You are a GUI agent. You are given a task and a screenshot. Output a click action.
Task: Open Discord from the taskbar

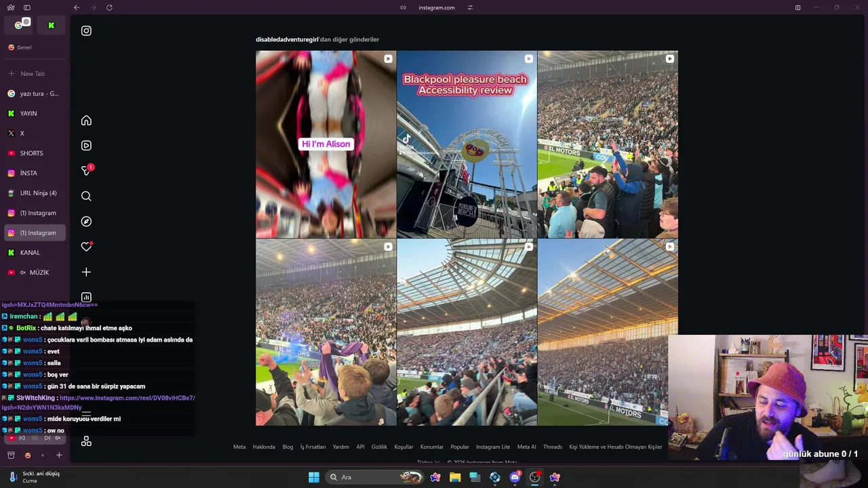tap(515, 477)
